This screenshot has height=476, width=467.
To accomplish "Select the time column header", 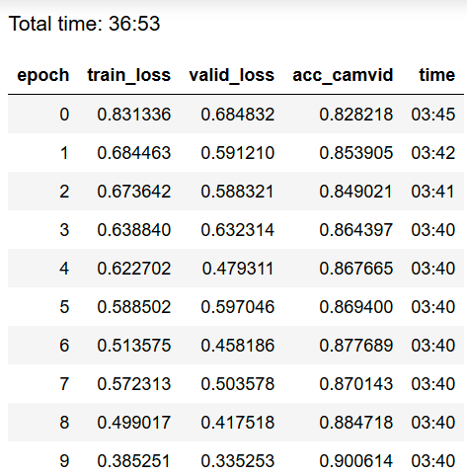I will (437, 75).
